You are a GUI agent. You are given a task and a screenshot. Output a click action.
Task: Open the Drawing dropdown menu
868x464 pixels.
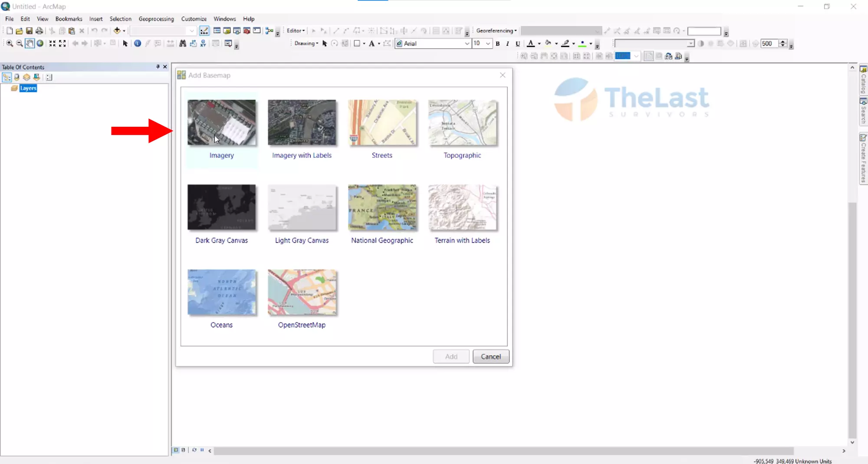[x=306, y=43]
